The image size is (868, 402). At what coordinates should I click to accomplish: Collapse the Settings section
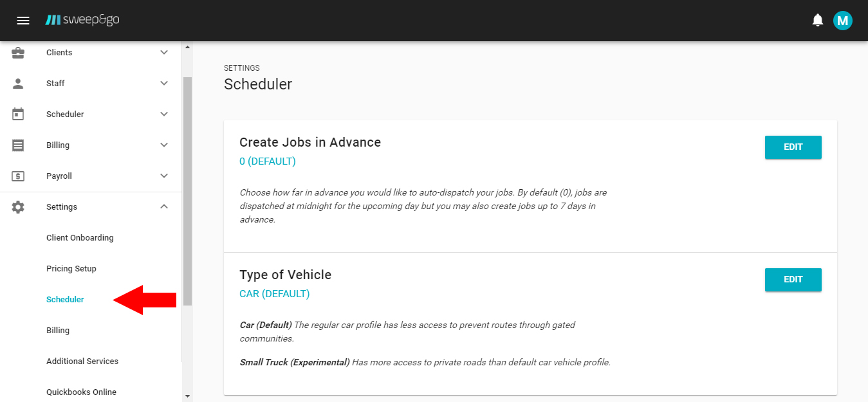tap(164, 206)
